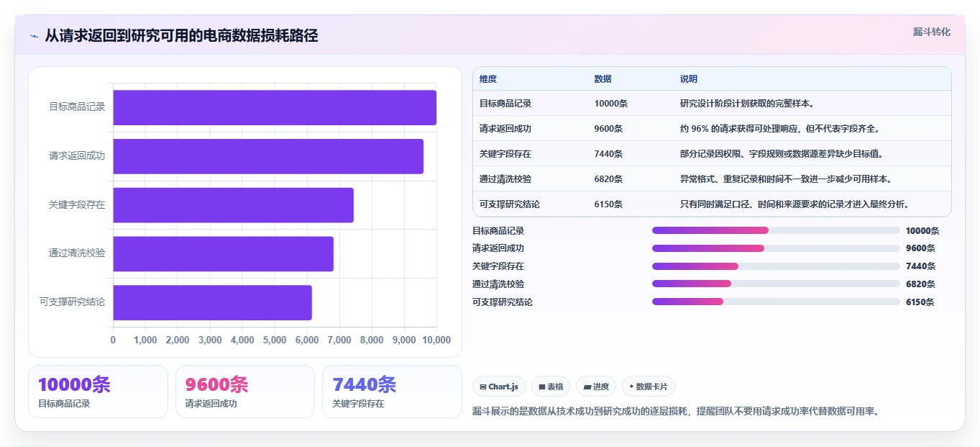Open the 10000条 data card

pyautogui.click(x=98, y=392)
